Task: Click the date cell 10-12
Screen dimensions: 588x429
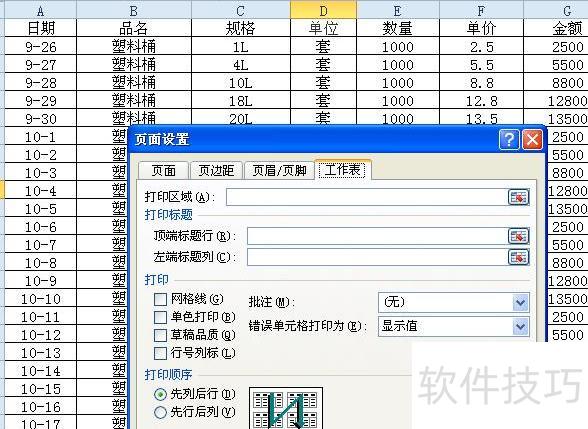Action: click(x=40, y=334)
